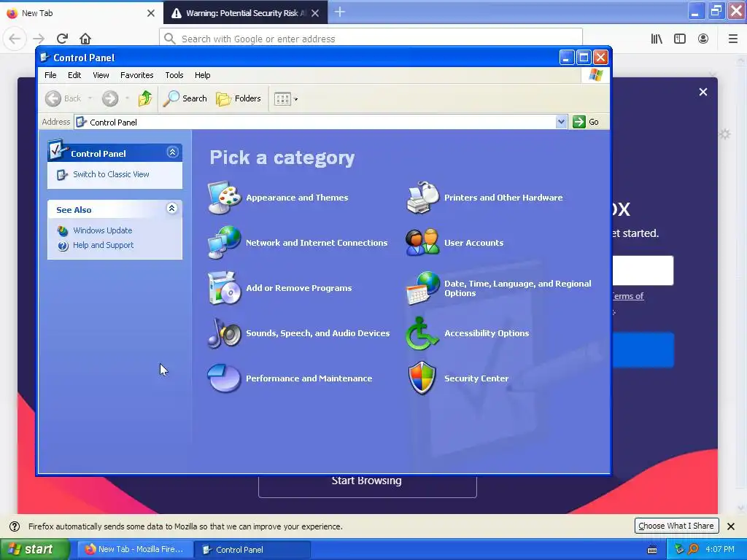Click the User Accounts people icon

422,242
